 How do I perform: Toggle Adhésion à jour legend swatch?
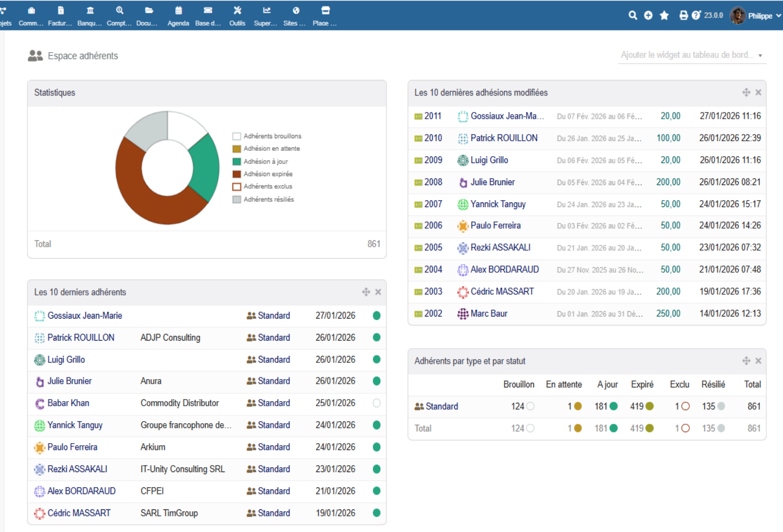[237, 161]
